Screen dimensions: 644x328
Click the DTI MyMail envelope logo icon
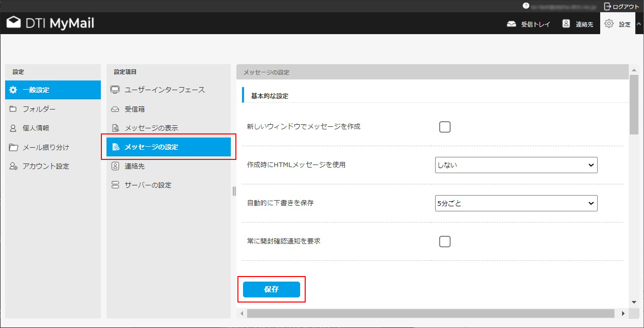point(14,23)
